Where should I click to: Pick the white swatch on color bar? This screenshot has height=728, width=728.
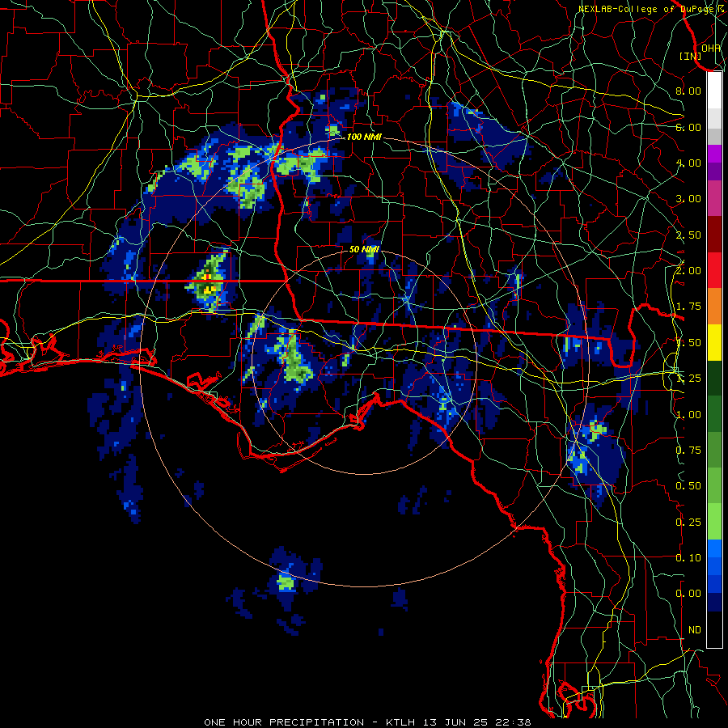tap(714, 91)
